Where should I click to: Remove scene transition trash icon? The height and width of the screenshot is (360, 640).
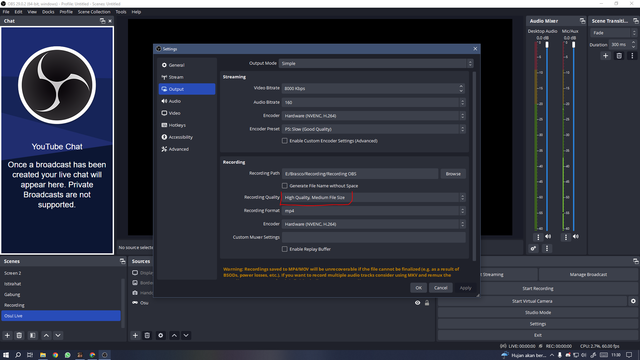coord(619,56)
